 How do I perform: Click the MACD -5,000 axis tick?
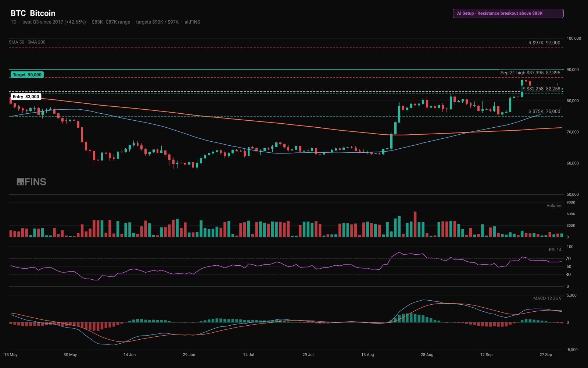point(572,350)
